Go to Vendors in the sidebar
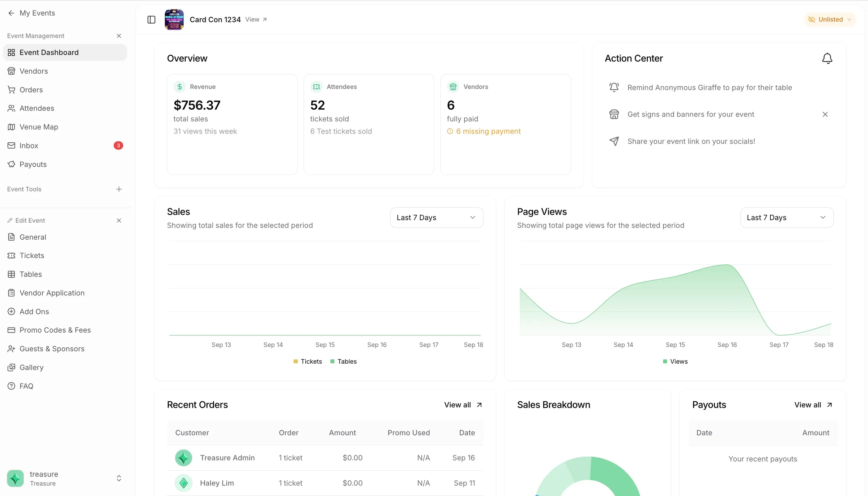Image resolution: width=868 pixels, height=496 pixels. [65, 71]
